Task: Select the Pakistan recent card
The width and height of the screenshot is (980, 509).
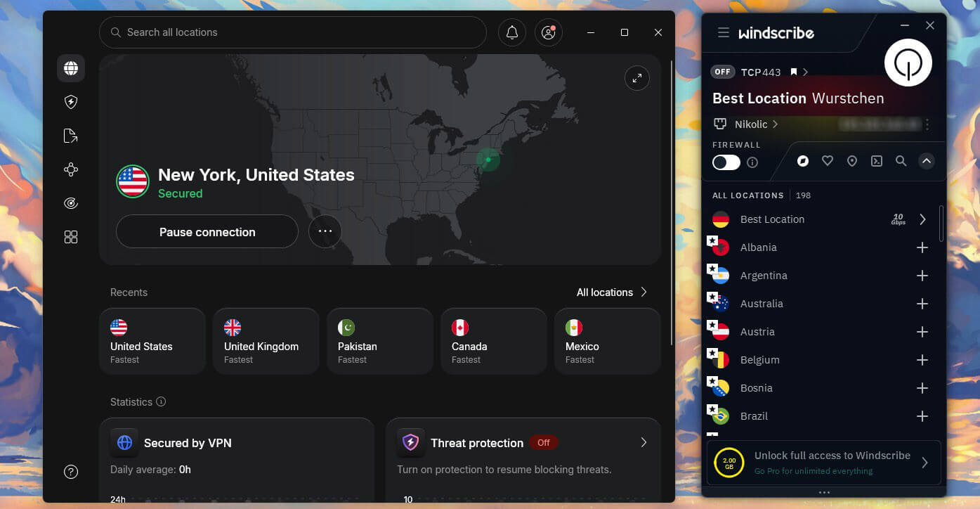Action: 380,341
